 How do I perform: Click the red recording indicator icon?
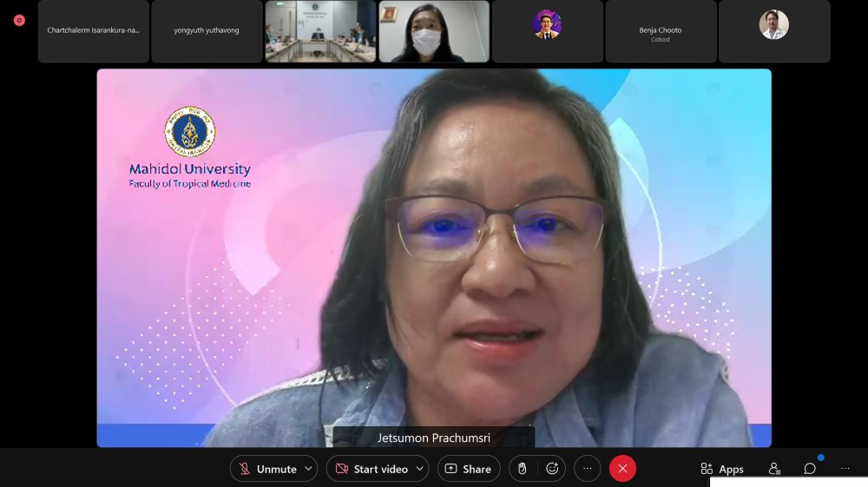pyautogui.click(x=19, y=20)
